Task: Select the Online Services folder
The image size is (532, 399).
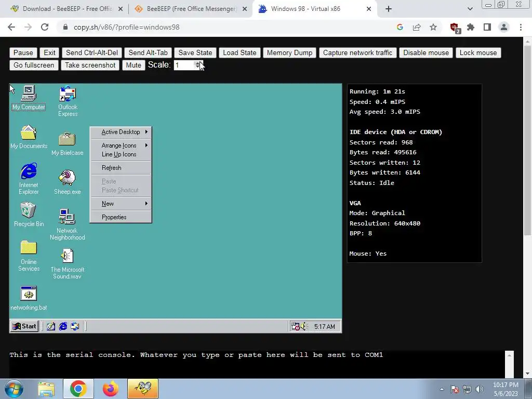Action: (x=29, y=256)
